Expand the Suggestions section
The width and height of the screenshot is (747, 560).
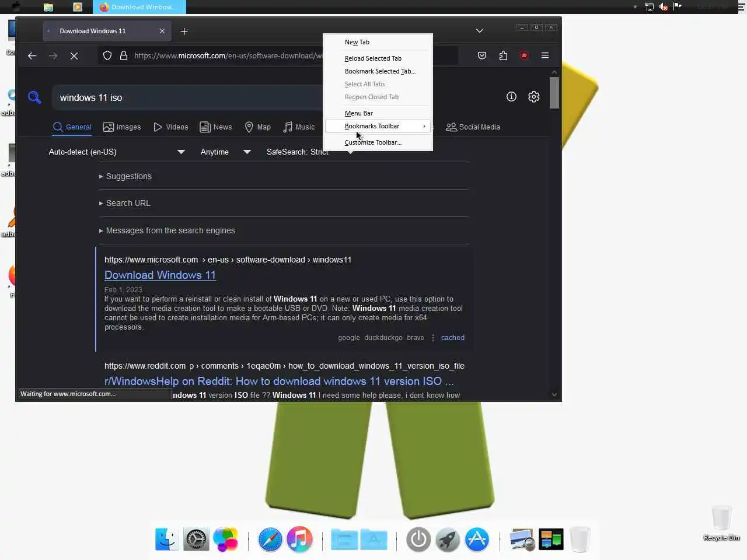[125, 176]
